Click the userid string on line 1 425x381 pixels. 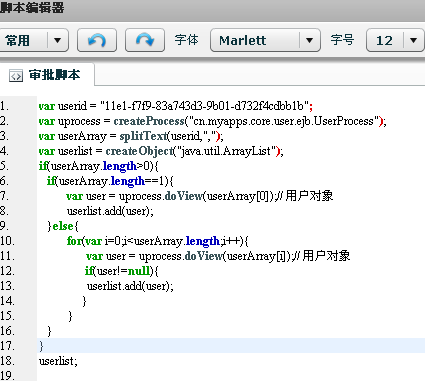[x=205, y=106]
